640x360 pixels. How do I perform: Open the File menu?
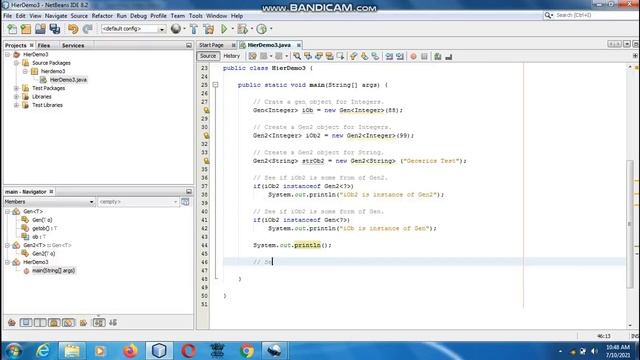7,16
